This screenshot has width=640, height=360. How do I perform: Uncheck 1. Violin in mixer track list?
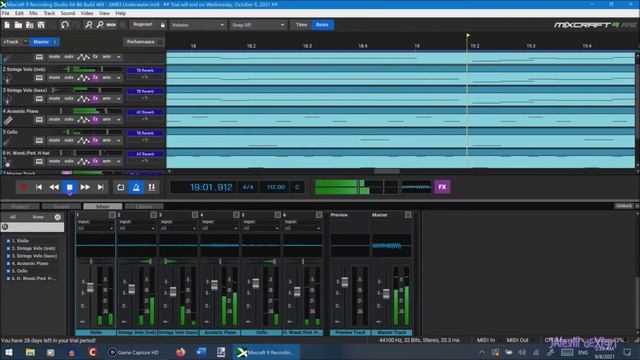click(x=8, y=241)
